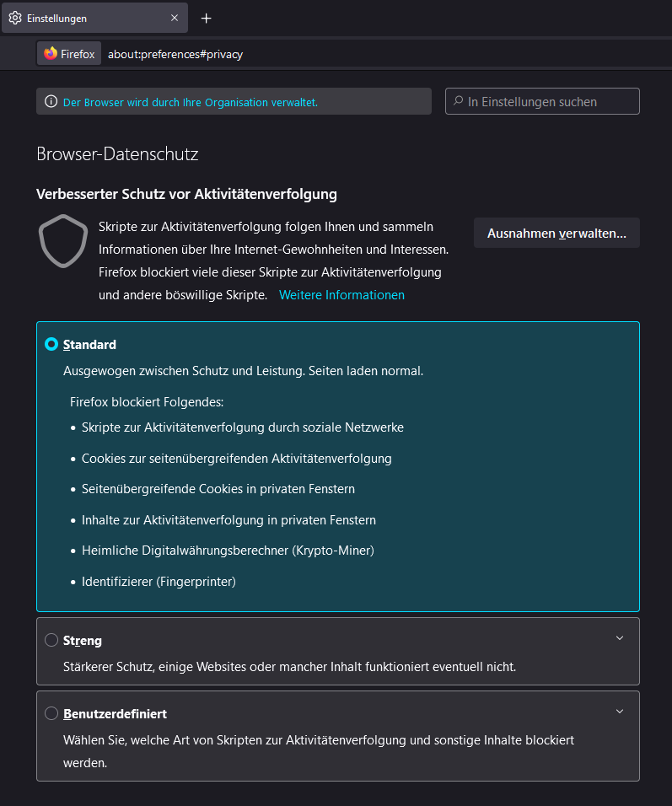Select the Benutzerdefiniert radio button
The image size is (672, 806).
[x=51, y=713]
